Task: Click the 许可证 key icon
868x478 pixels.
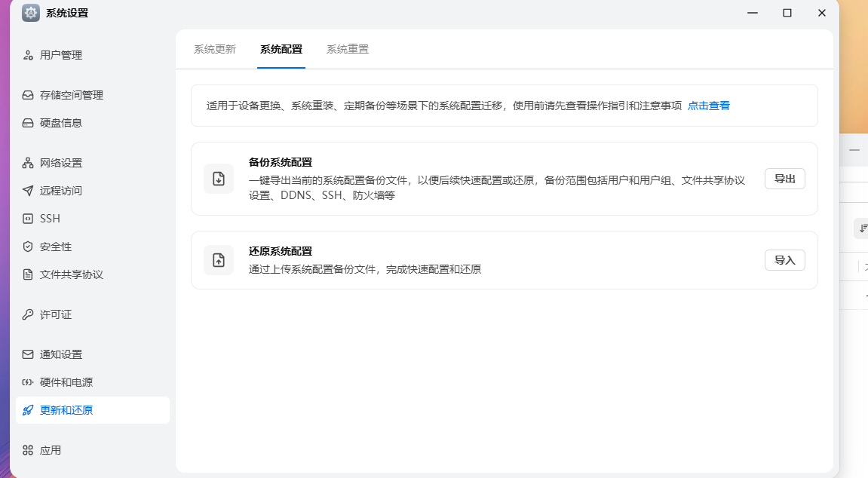Action: pos(28,314)
